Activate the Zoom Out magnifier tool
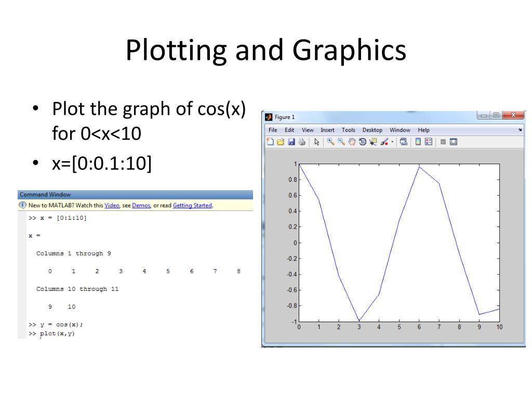The height and width of the screenshot is (399, 532). click(341, 142)
